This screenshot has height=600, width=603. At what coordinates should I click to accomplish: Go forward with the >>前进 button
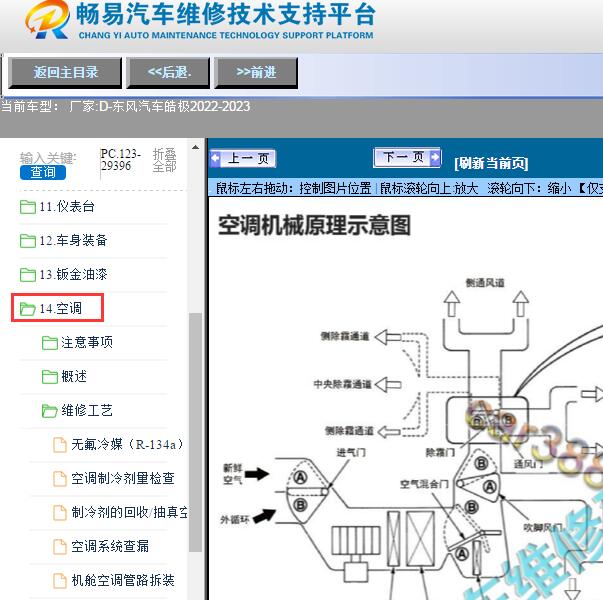pos(256,73)
